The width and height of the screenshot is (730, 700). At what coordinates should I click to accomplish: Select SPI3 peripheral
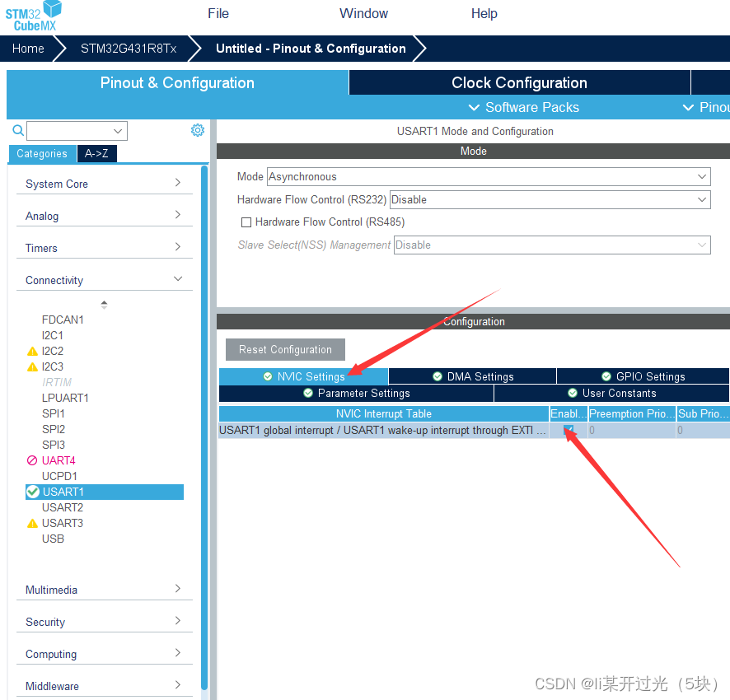tap(53, 445)
